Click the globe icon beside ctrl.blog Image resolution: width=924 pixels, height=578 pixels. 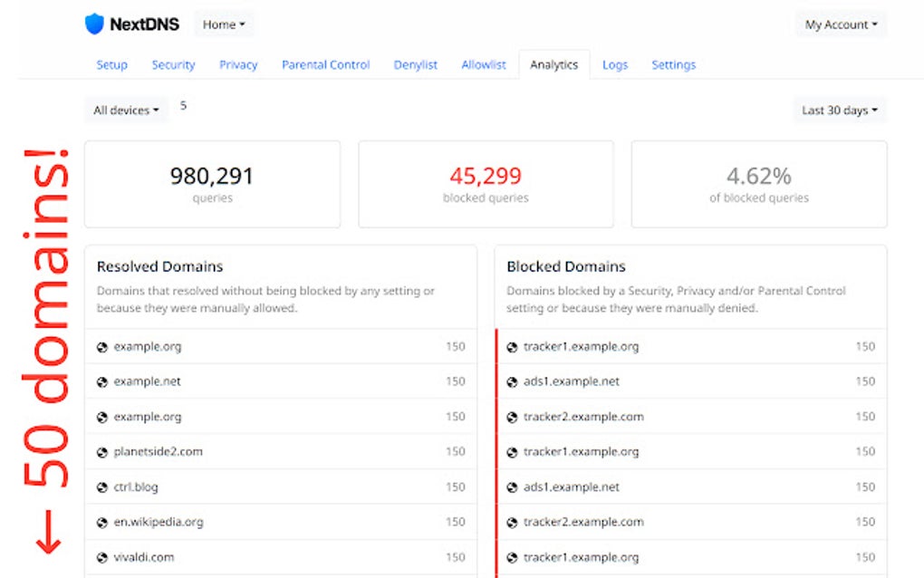pos(103,486)
